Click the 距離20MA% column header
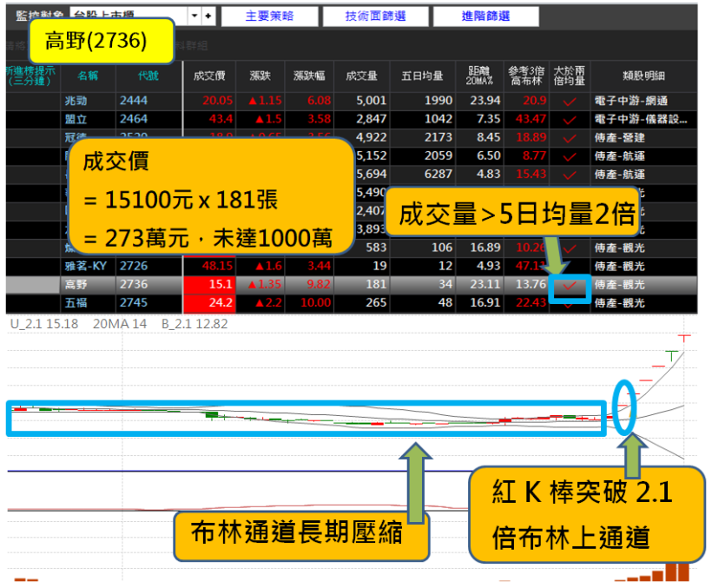 [479, 76]
